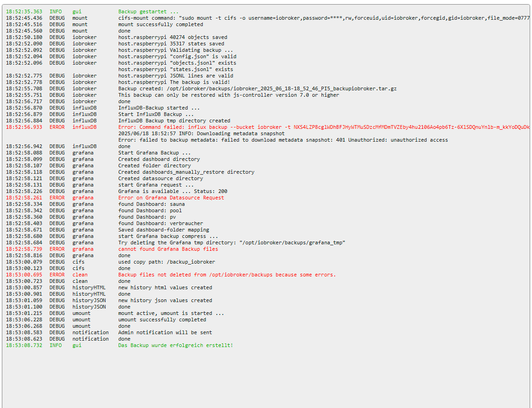This screenshot has width=532, height=408.
Task: Click red timestamp 18:52:58.739
Action: [24, 250]
